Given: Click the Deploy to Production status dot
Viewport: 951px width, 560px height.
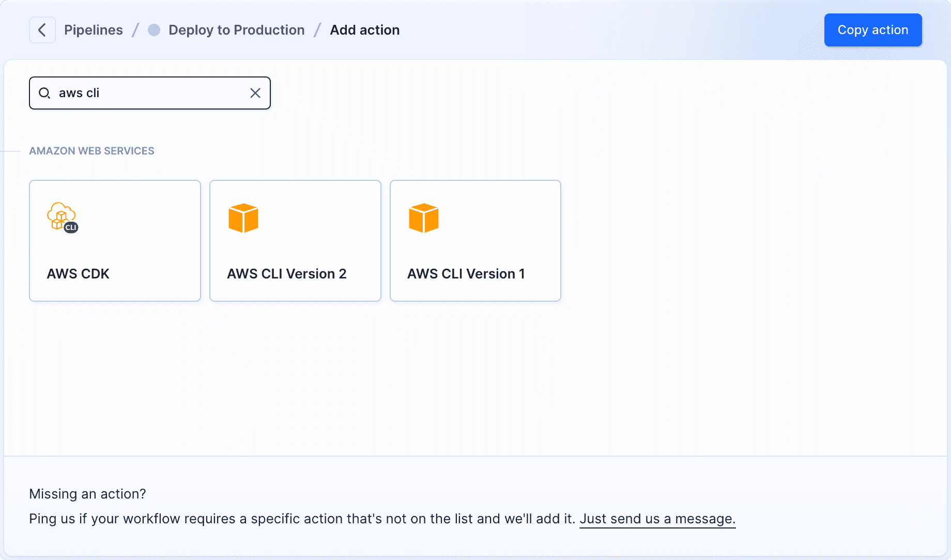Looking at the screenshot, I should [154, 30].
